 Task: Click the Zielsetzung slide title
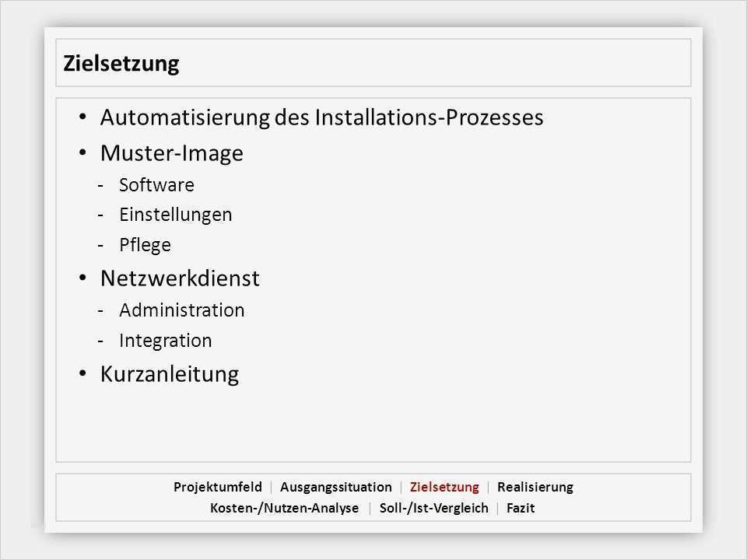(x=121, y=64)
